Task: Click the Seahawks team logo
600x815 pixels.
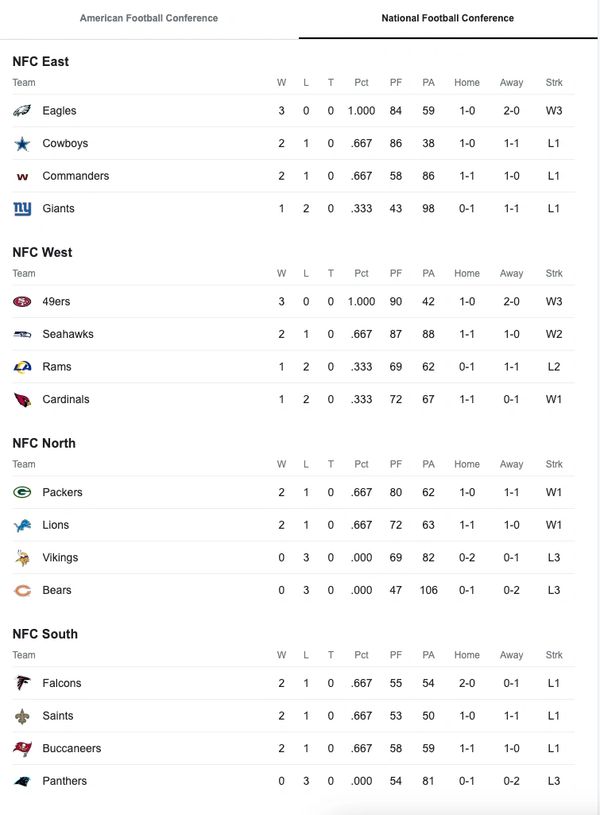Action: click(x=22, y=334)
